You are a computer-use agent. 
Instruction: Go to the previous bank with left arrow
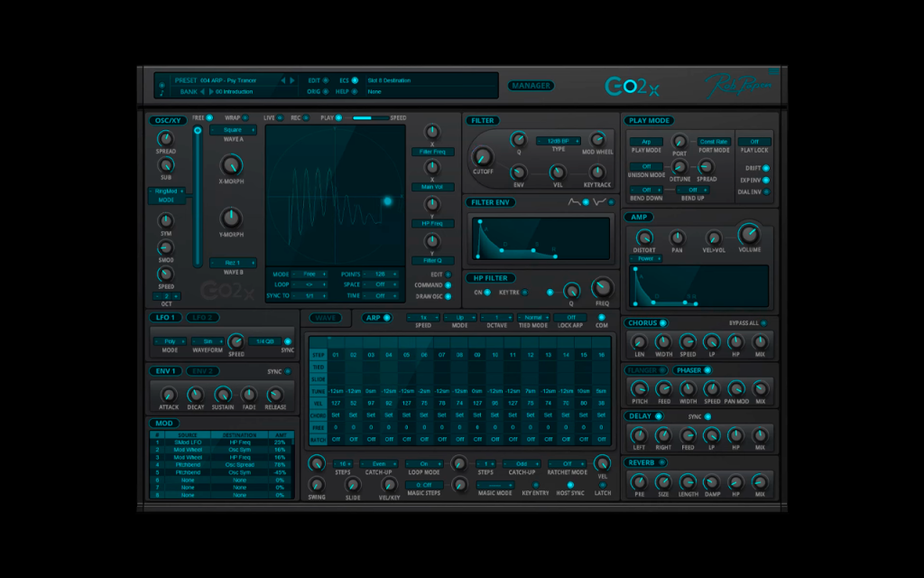point(203,91)
